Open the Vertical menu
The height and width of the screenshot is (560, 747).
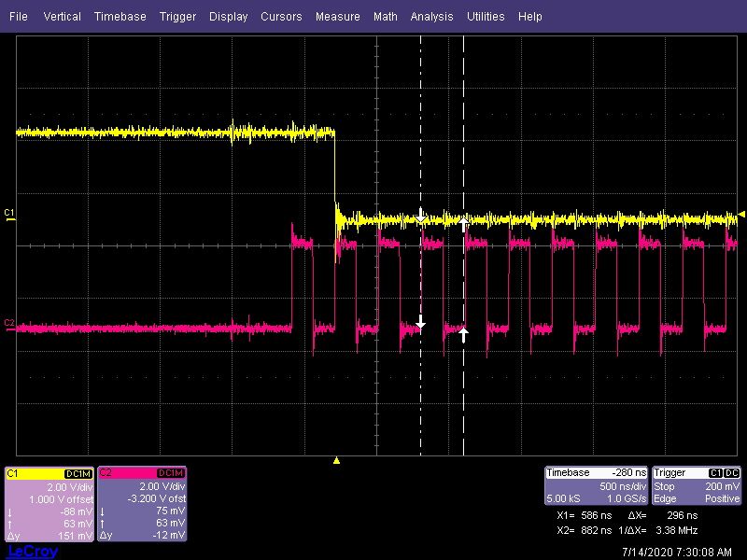click(62, 16)
